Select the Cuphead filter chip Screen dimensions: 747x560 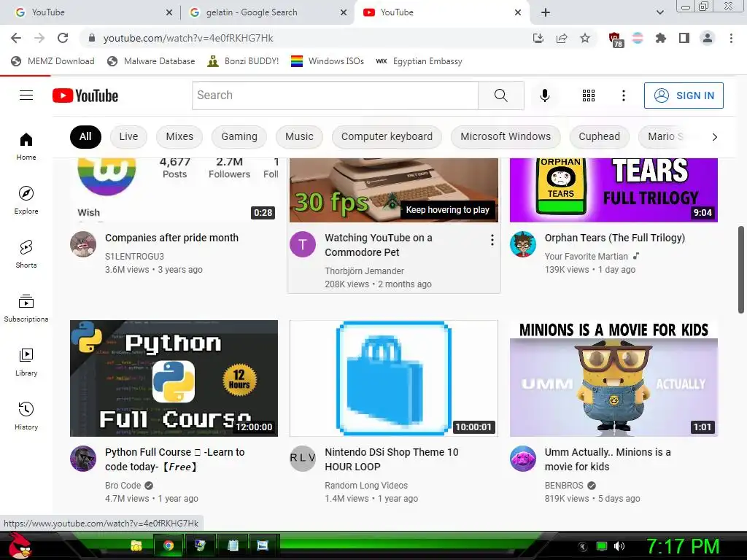pyautogui.click(x=600, y=136)
